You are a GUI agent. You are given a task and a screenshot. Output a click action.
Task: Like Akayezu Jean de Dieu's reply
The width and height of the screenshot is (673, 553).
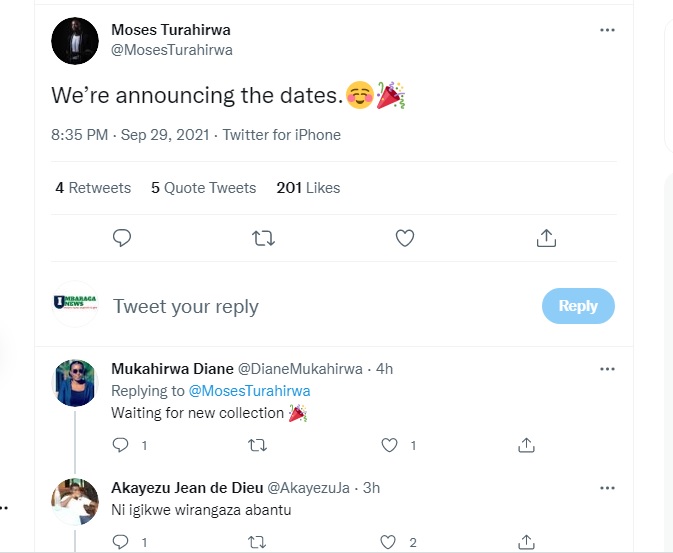point(392,542)
